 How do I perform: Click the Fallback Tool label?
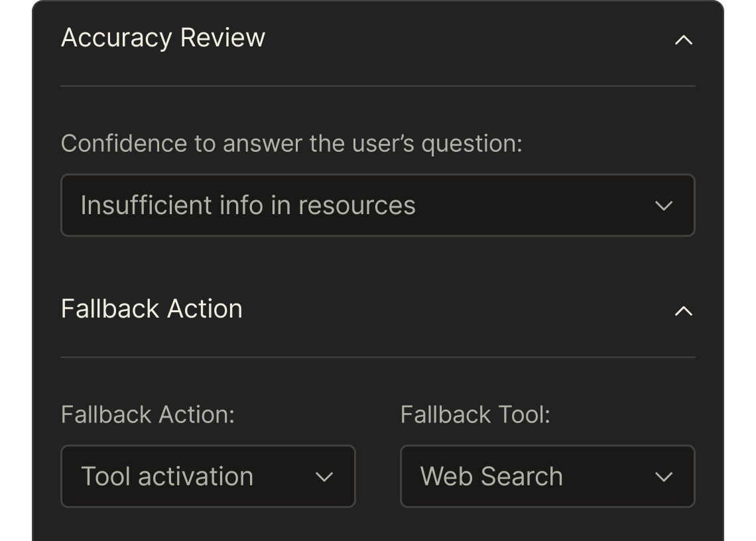coord(475,414)
